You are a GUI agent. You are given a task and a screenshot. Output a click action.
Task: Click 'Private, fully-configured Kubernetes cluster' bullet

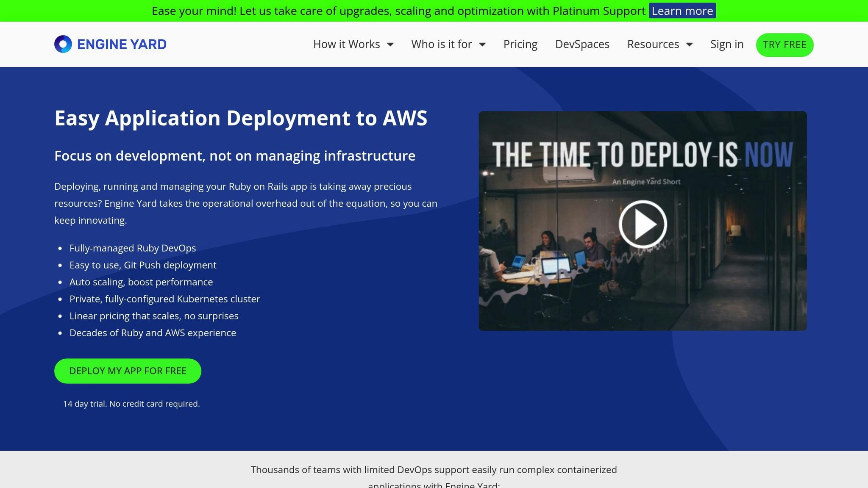(x=165, y=299)
